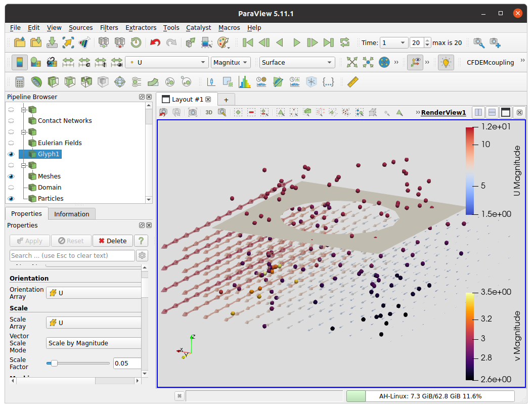The height and width of the screenshot is (408, 532).
Task: Click the Calculator filter icon
Action: 19,82
